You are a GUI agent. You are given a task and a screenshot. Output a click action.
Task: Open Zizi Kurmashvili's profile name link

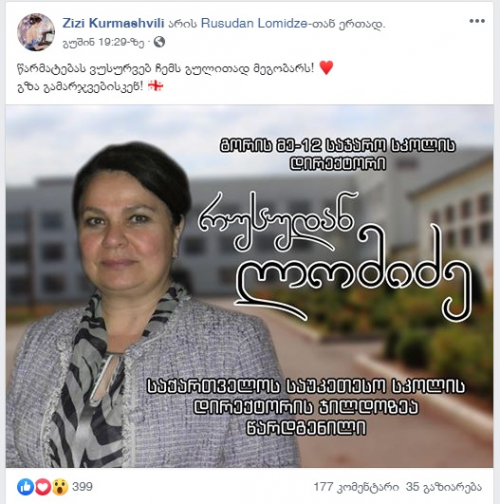tap(113, 23)
